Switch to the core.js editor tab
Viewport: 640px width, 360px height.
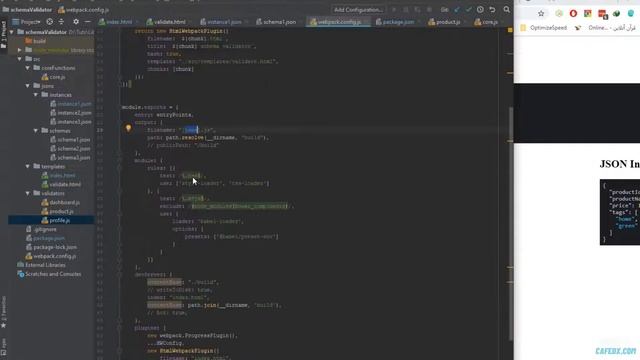tap(489, 22)
